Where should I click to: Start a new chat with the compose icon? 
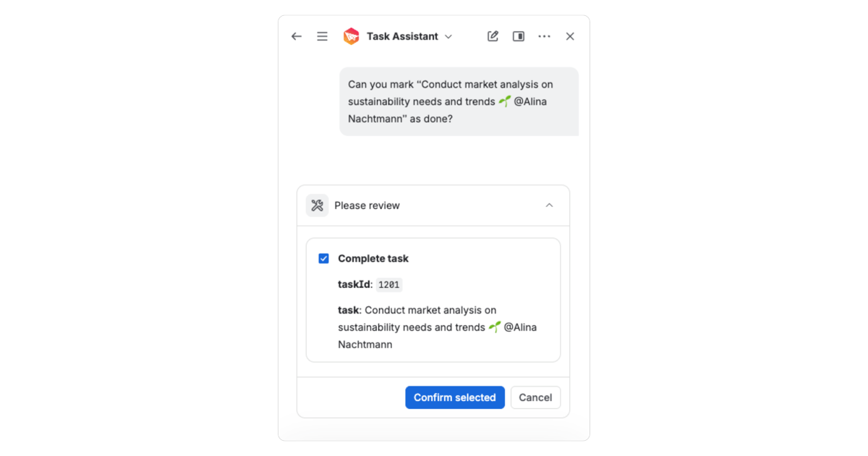click(x=493, y=36)
